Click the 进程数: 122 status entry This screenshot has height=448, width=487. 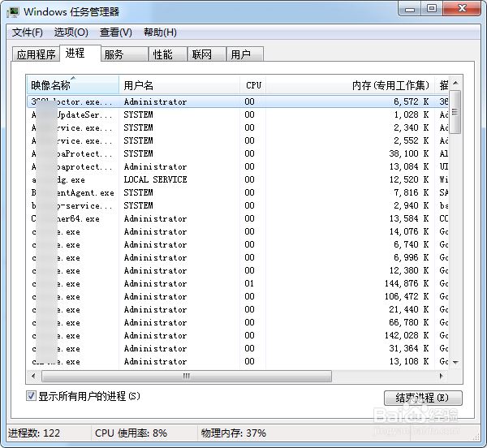tap(34, 433)
